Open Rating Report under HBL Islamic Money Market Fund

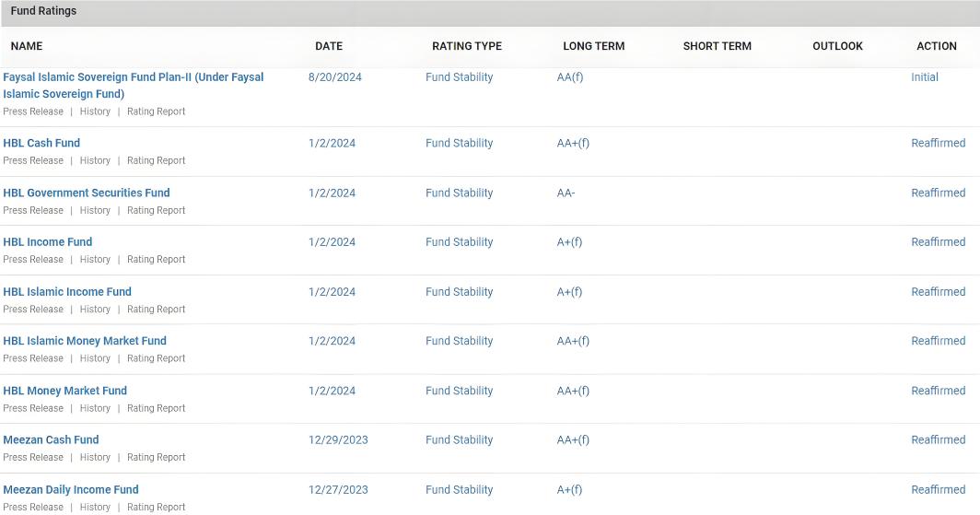coord(157,358)
